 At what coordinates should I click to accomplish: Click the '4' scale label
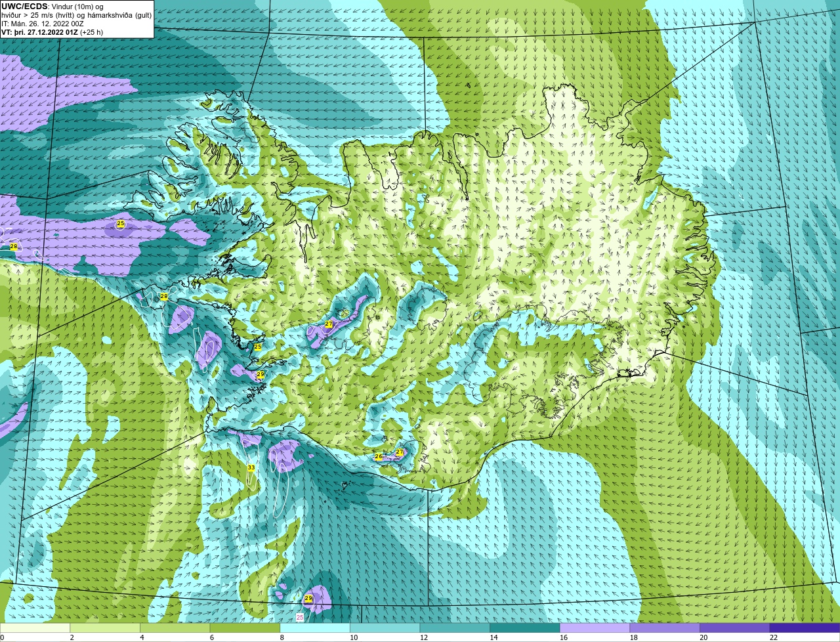click(x=142, y=637)
